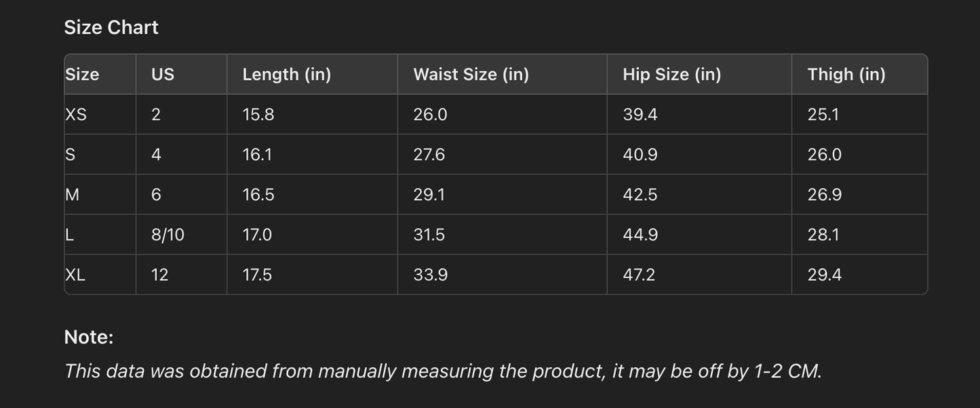
Task: Click the L size row label
Action: 69,234
